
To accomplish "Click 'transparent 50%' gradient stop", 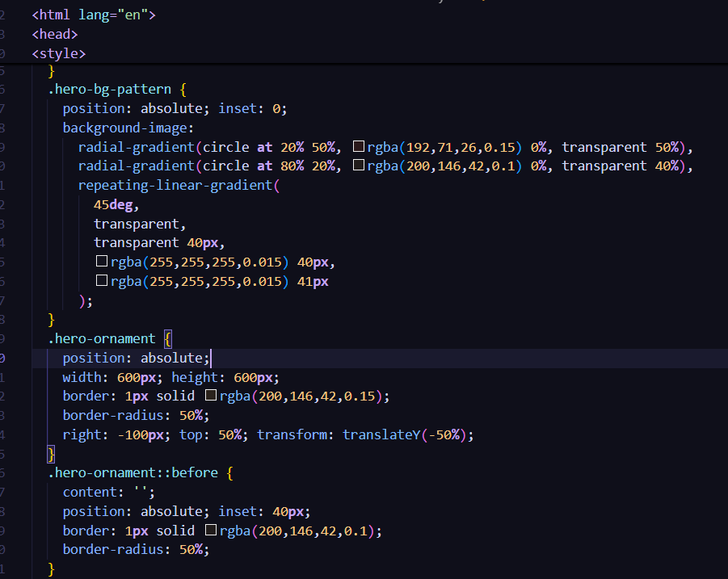I will [x=620, y=148].
